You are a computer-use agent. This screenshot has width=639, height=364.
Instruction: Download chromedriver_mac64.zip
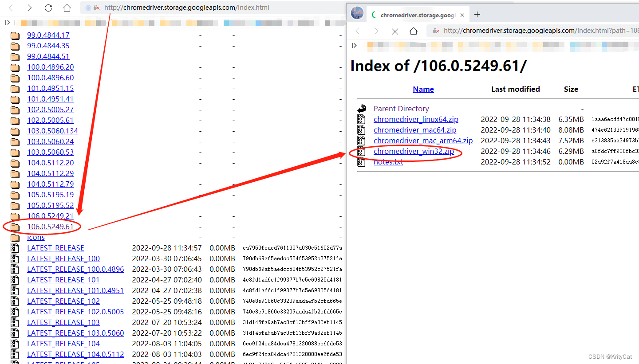click(x=415, y=130)
